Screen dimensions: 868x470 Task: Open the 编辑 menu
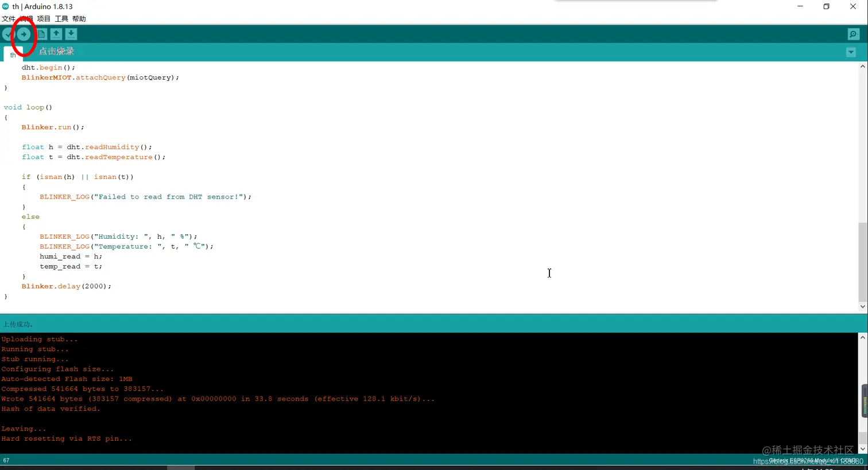click(x=26, y=19)
